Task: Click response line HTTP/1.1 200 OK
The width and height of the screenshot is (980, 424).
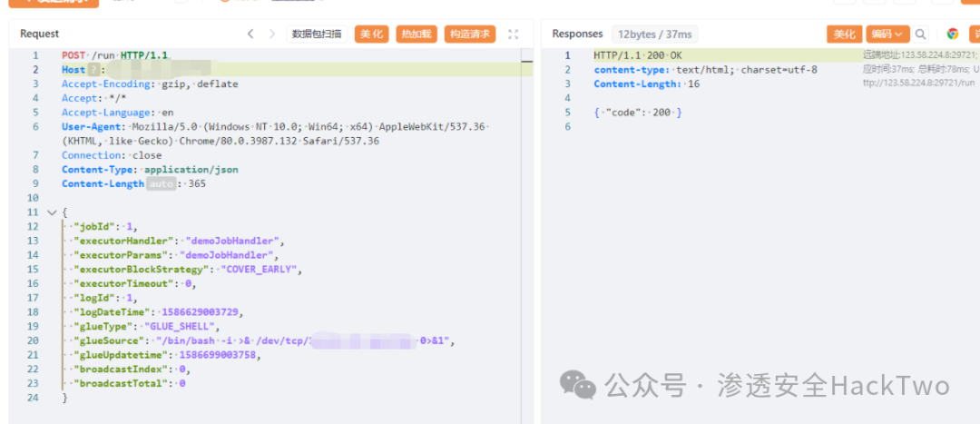Action: point(638,55)
